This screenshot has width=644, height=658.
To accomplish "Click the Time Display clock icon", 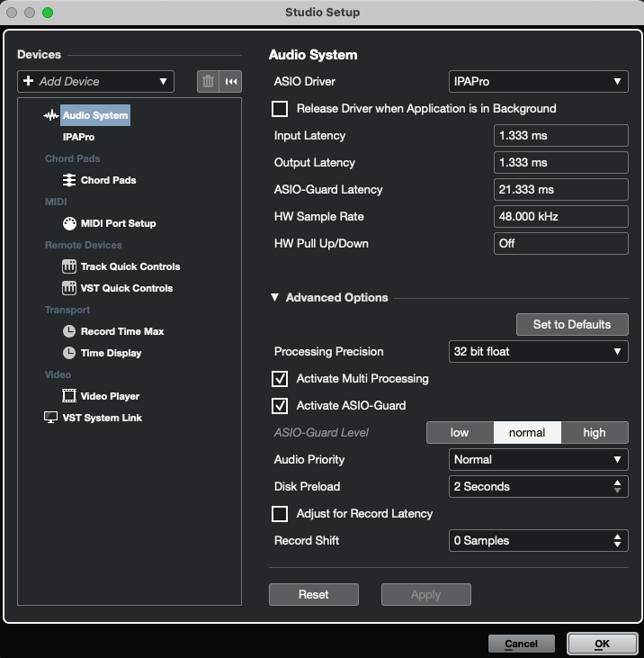I will click(x=69, y=353).
